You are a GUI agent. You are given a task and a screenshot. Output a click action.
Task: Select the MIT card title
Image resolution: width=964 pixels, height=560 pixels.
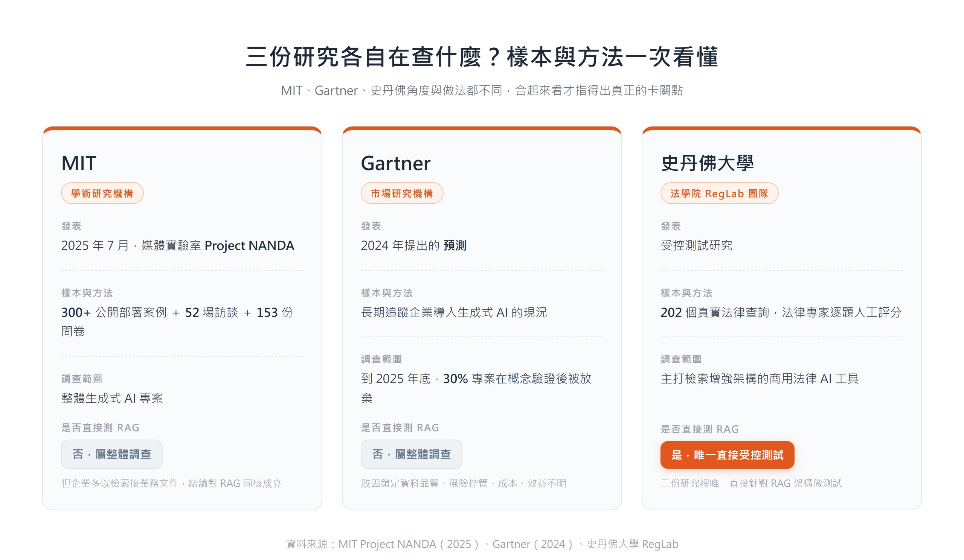79,163
